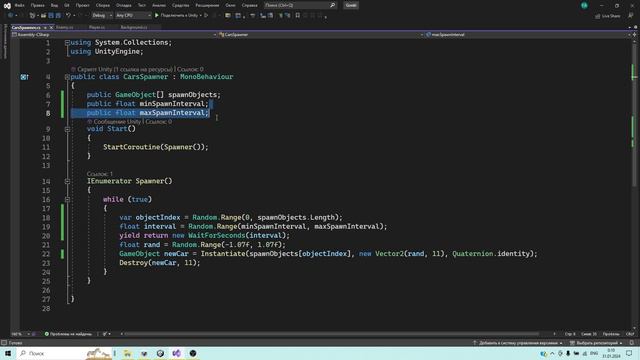Viewport: 640px width, 360px height.
Task: Click the magnifier icon in the search box
Action: click(333, 5)
